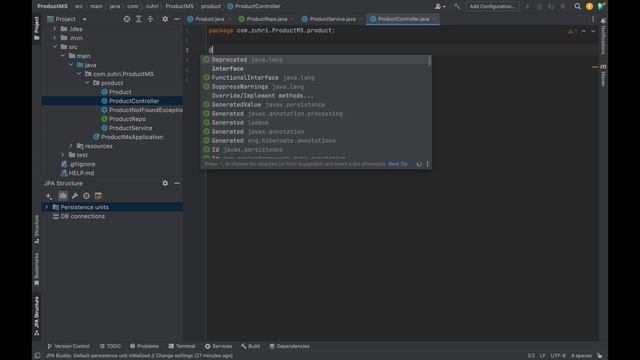Screen dimensions: 640x360
Task: Open the Build project hammer icon
Action: 457,6
